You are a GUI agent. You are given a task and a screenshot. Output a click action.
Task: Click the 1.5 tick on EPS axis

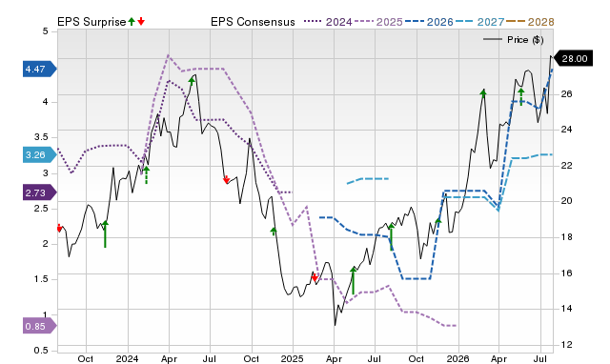click(41, 279)
